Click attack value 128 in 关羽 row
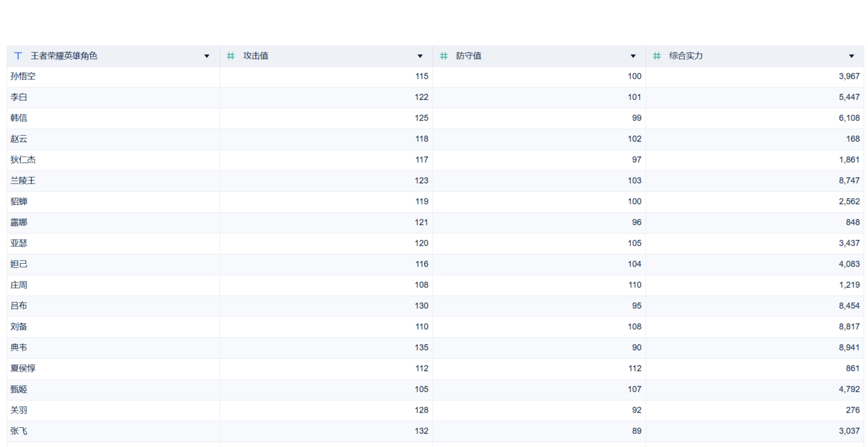This screenshot has height=447, width=868. pos(421,410)
